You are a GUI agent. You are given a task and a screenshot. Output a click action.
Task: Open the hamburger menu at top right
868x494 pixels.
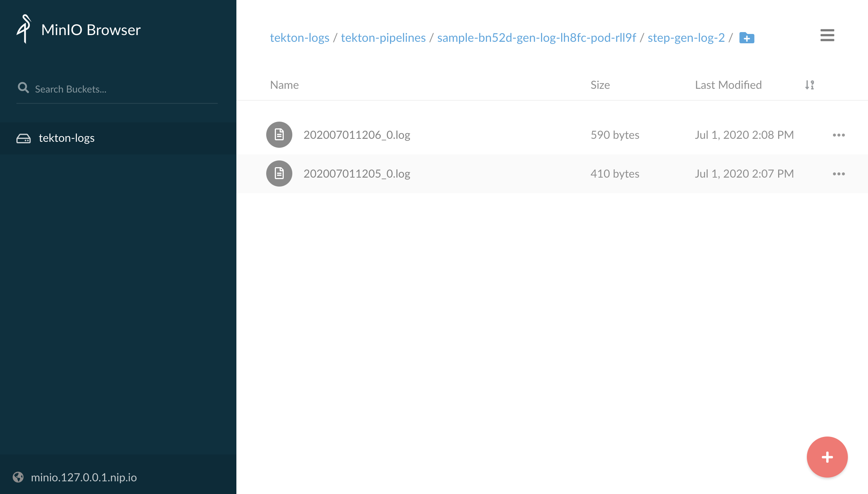click(x=827, y=35)
